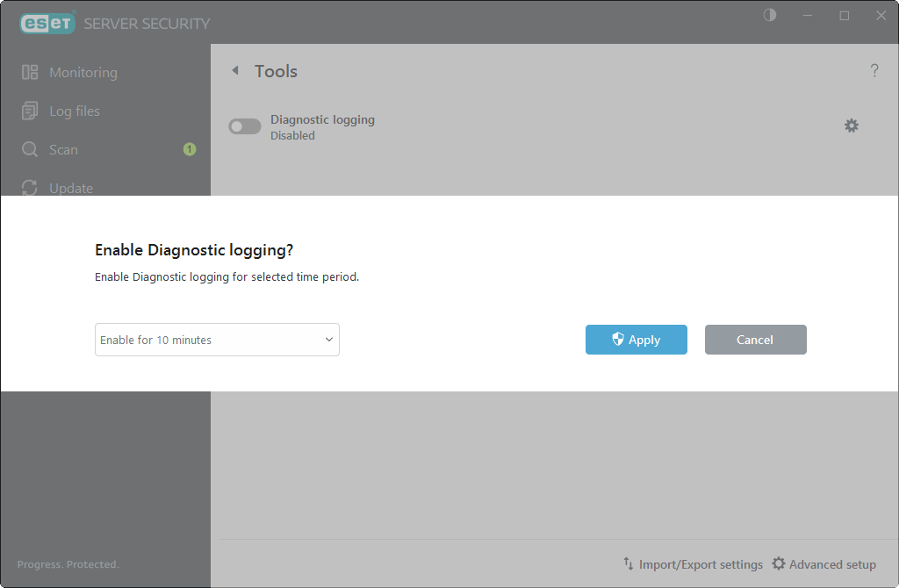The height and width of the screenshot is (588, 899).
Task: Click the shield icon inside the Apply button
Action: coord(620,340)
